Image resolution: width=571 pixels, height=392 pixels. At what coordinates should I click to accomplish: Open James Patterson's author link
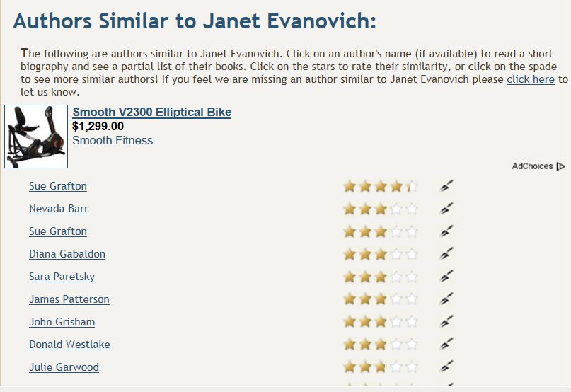pos(69,299)
